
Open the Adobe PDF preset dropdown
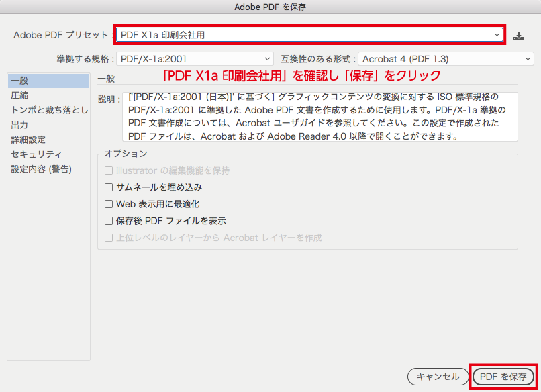point(309,35)
